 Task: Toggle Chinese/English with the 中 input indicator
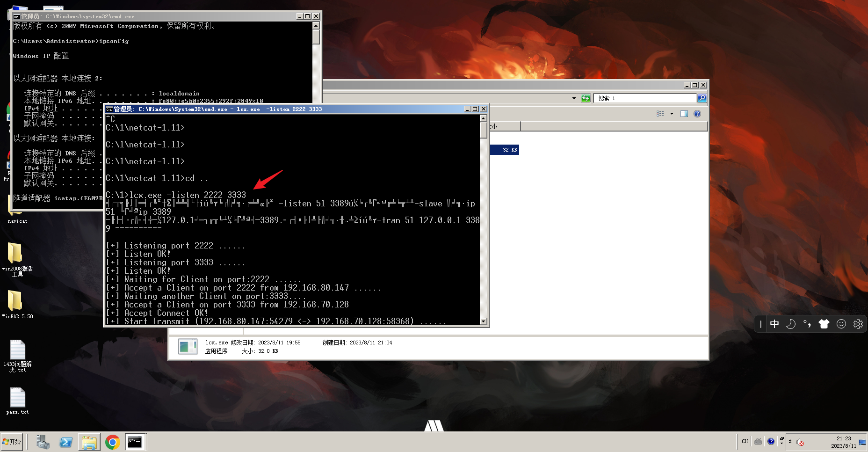tap(774, 324)
